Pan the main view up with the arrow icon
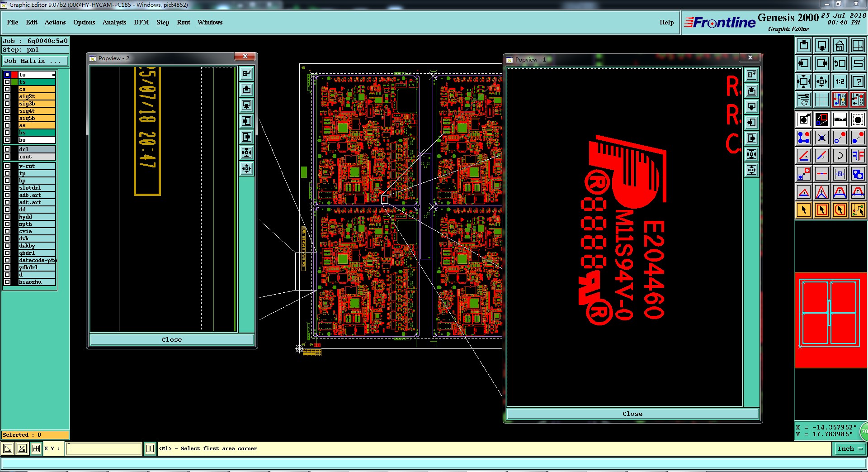This screenshot has width=868, height=472. point(804,45)
